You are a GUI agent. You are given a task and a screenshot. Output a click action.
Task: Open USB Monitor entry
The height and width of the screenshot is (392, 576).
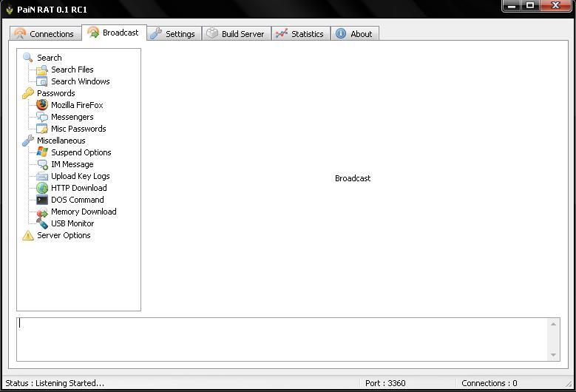(72, 223)
